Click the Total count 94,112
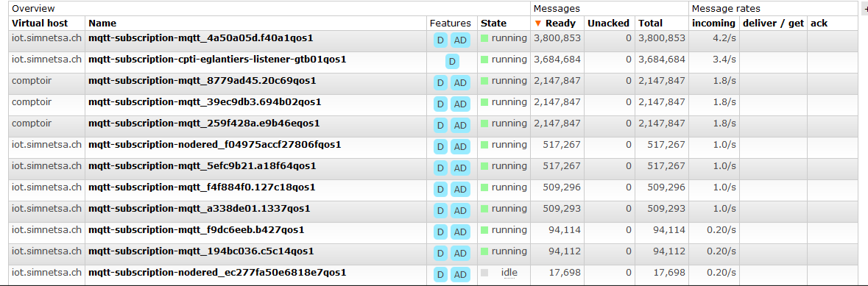 (669, 251)
